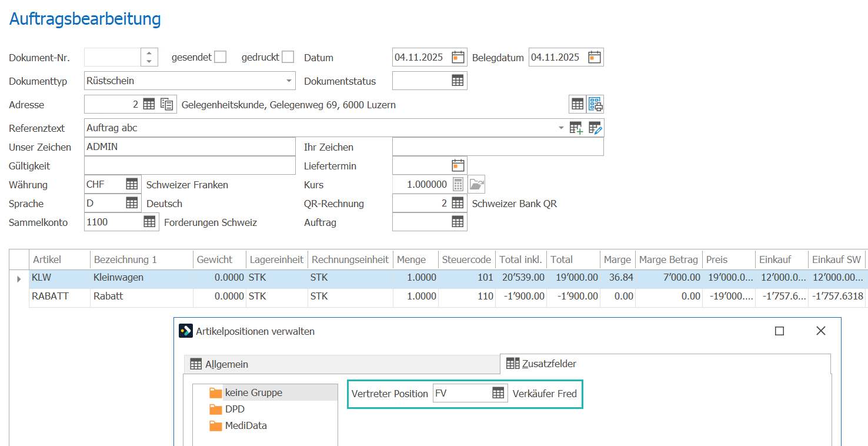Select the MediData folder
Viewport: 868px width, 446px height.
pyautogui.click(x=238, y=425)
